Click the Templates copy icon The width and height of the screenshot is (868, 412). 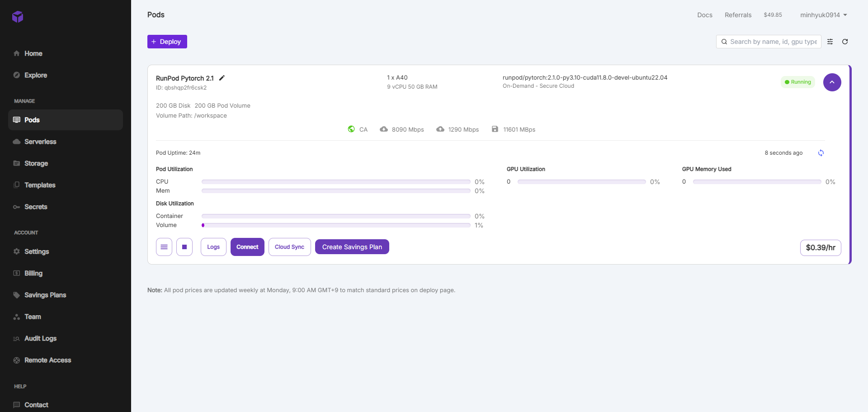tap(17, 185)
